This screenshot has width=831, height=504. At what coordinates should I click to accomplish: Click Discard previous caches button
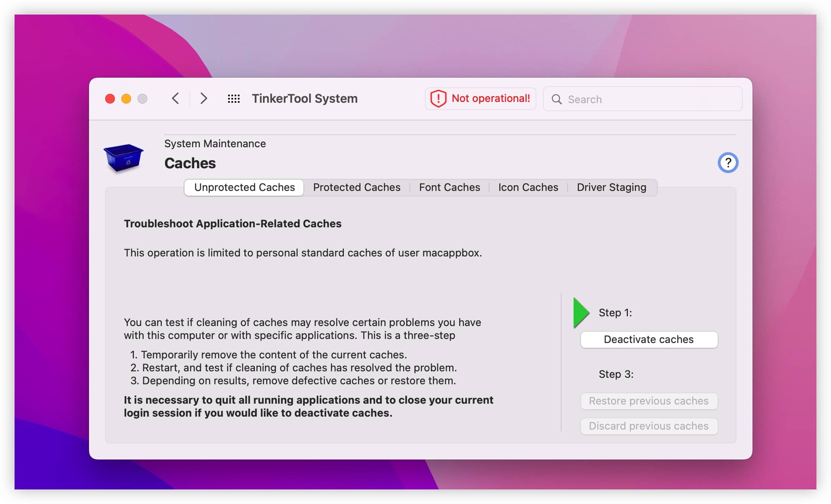click(x=649, y=426)
